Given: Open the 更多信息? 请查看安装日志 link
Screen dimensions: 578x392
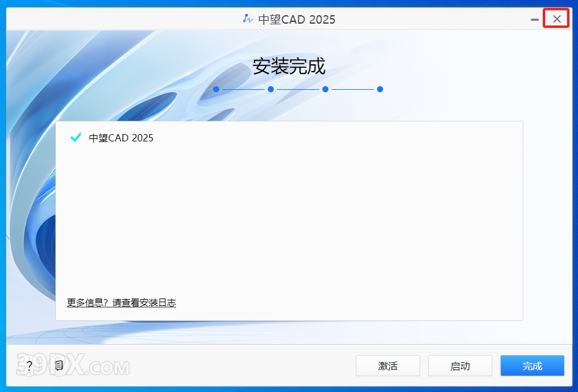Looking at the screenshot, I should tap(121, 303).
